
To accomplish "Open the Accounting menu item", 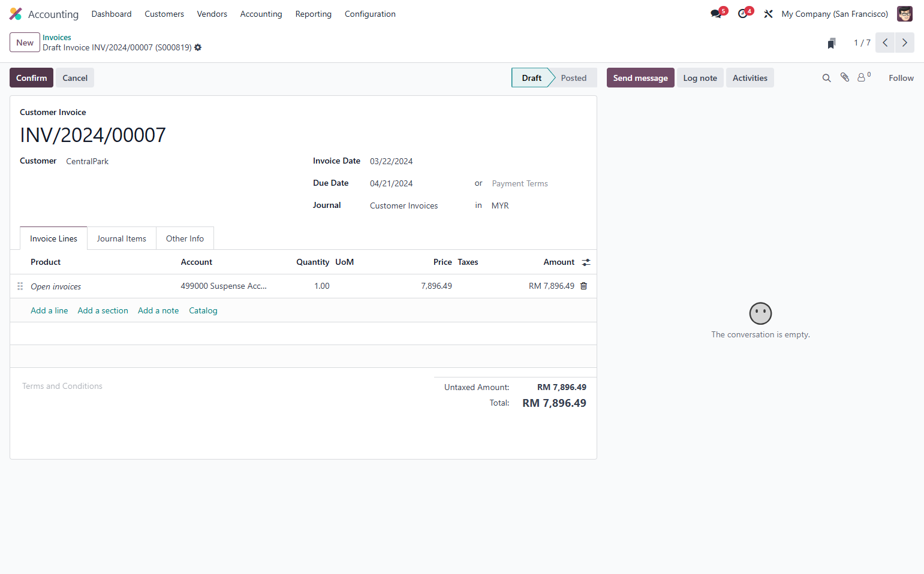I will click(x=261, y=14).
